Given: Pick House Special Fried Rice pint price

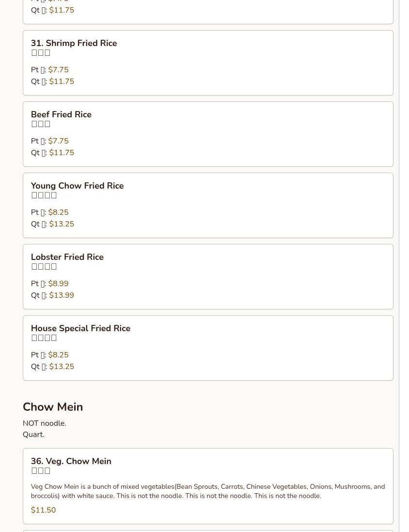Looking at the screenshot, I should 58,355.
